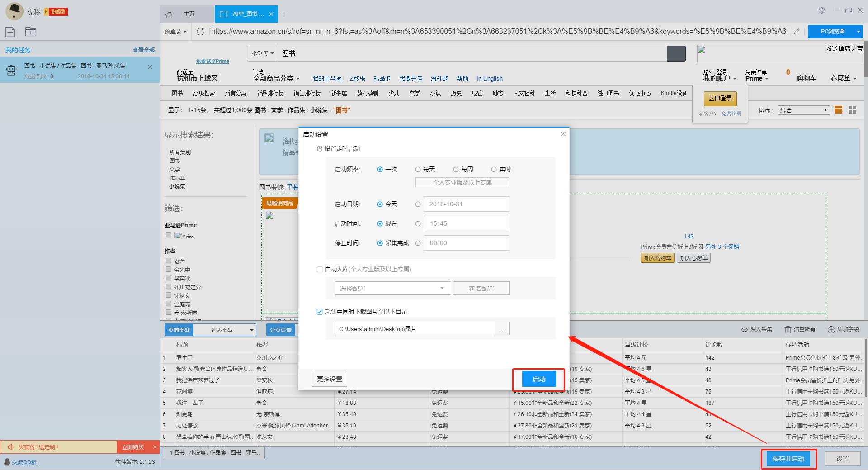The image size is (868, 470).
Task: Click 更多设置 button
Action: pos(330,379)
